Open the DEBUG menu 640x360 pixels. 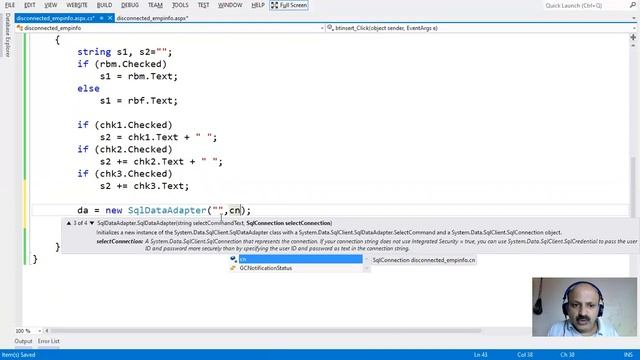click(x=130, y=5)
